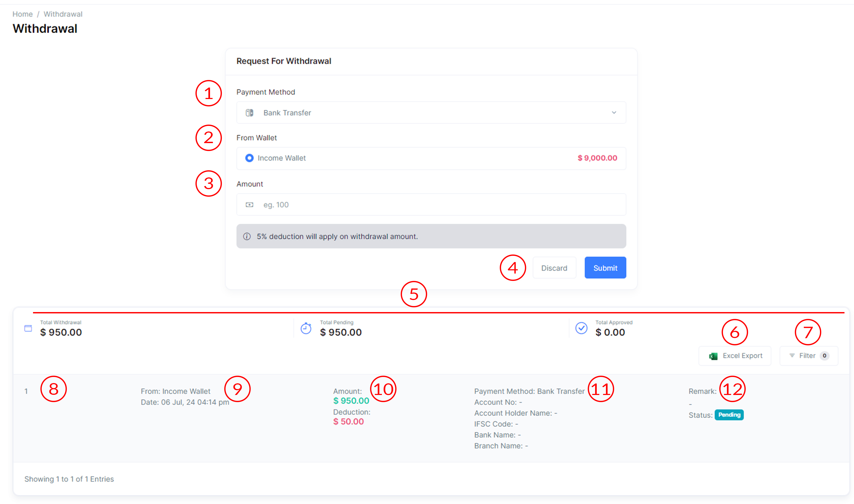Click the info icon in deduction notice

(247, 236)
